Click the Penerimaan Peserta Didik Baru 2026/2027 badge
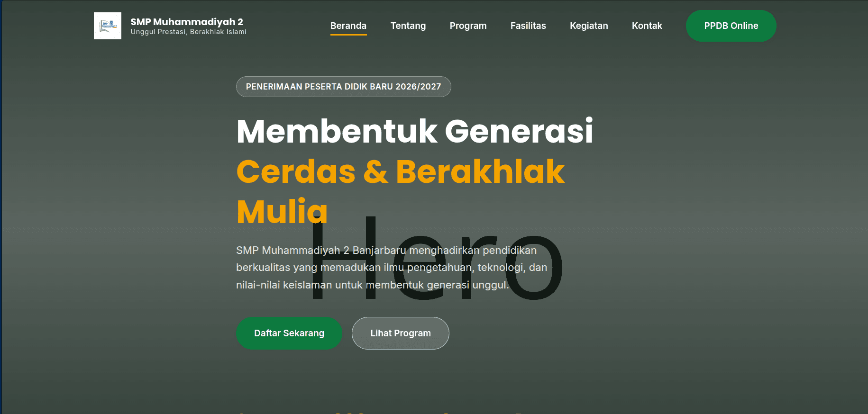The image size is (868, 414). click(x=344, y=87)
